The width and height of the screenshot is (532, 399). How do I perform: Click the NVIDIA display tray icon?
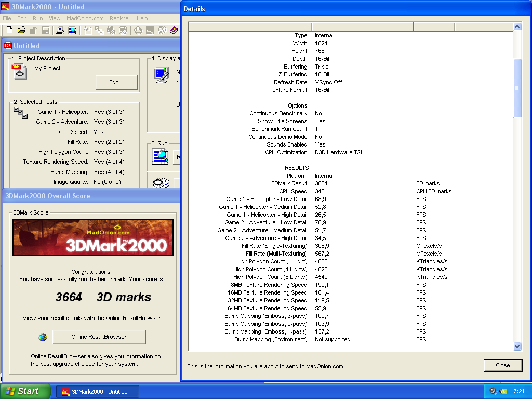click(503, 392)
